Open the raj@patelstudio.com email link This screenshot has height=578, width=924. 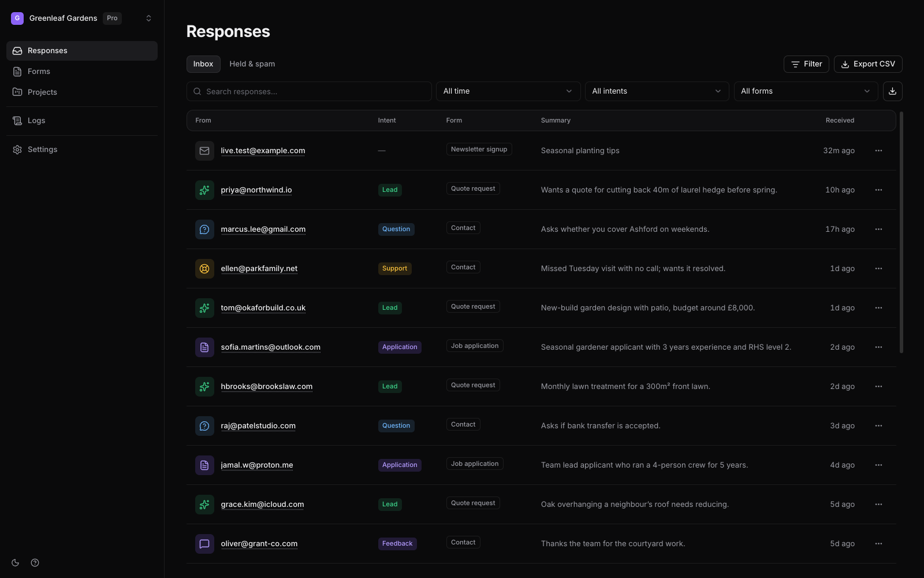pos(258,426)
